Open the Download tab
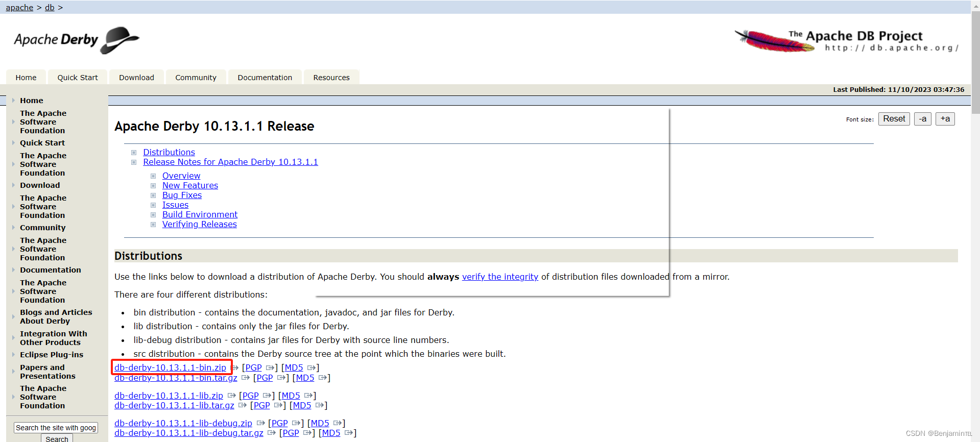This screenshot has height=442, width=980. click(x=136, y=78)
